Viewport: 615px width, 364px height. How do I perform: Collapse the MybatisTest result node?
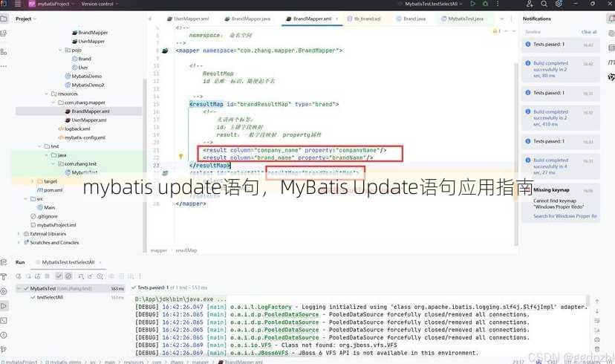(x=19, y=289)
